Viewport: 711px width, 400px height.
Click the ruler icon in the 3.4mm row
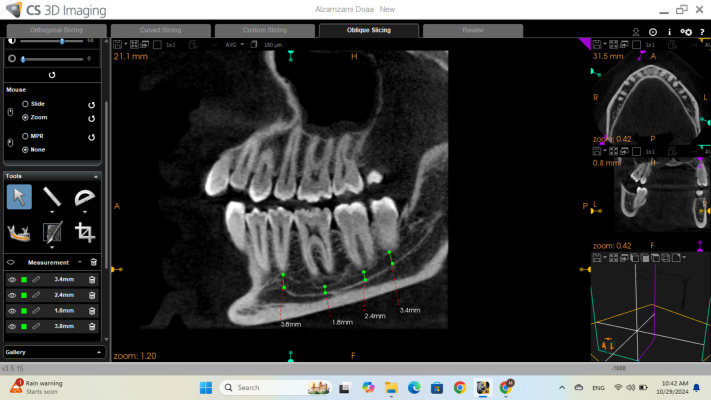[x=36, y=280]
